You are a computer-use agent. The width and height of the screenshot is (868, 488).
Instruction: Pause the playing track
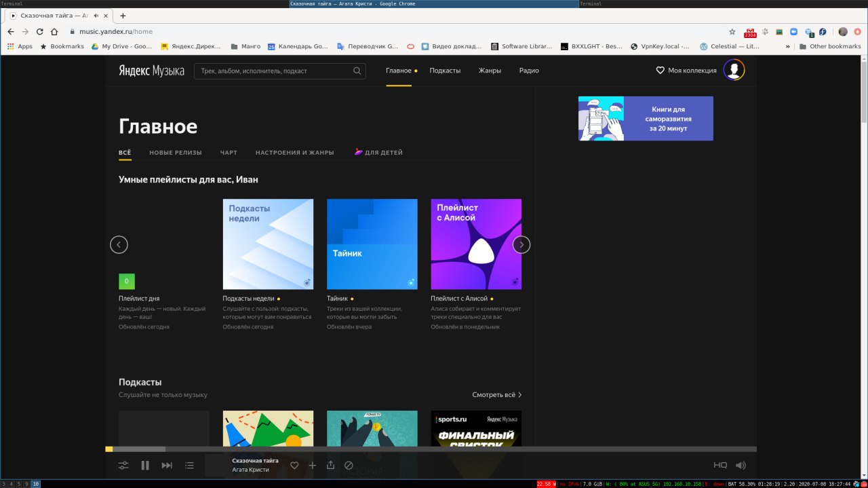(x=145, y=466)
